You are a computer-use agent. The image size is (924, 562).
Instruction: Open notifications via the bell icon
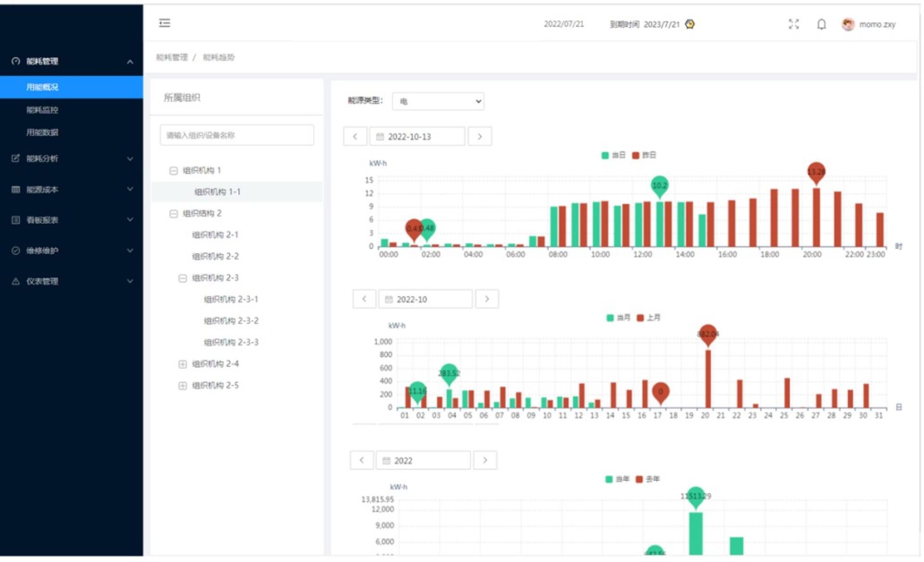pos(821,24)
